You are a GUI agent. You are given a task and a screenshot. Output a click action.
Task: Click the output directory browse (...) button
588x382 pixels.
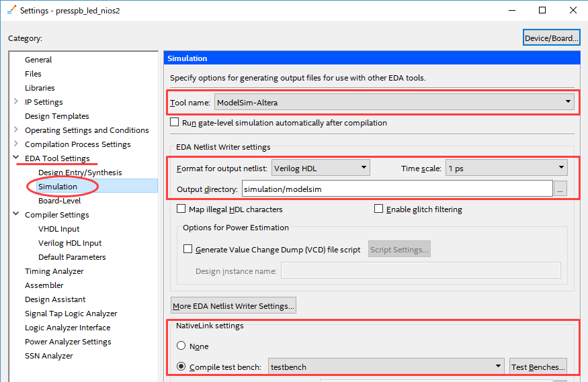click(560, 189)
